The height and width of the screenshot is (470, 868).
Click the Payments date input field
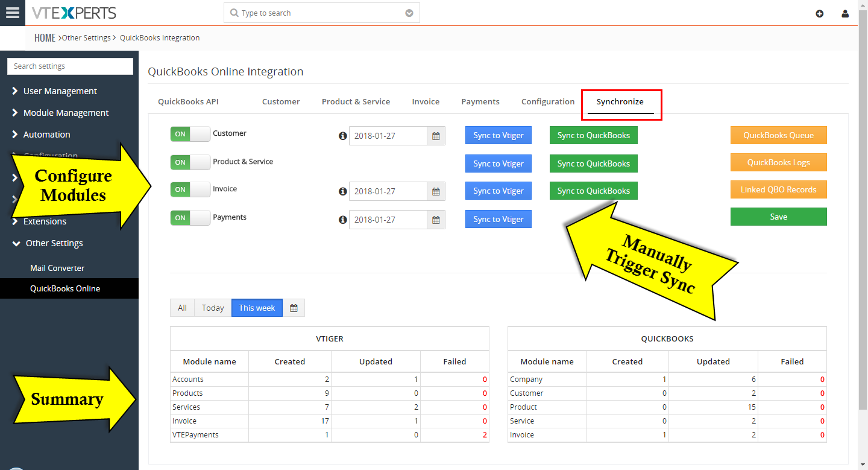(x=388, y=220)
